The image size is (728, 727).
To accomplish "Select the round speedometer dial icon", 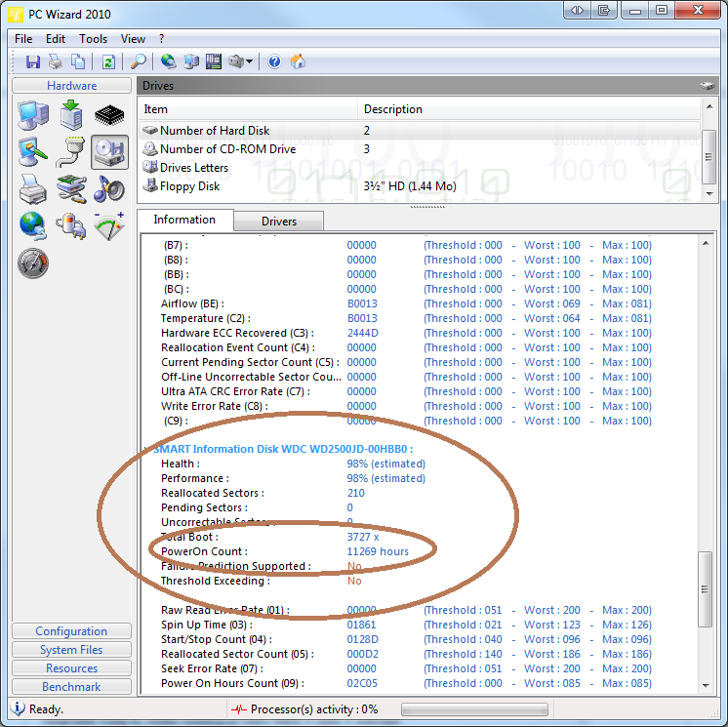I will point(33,263).
